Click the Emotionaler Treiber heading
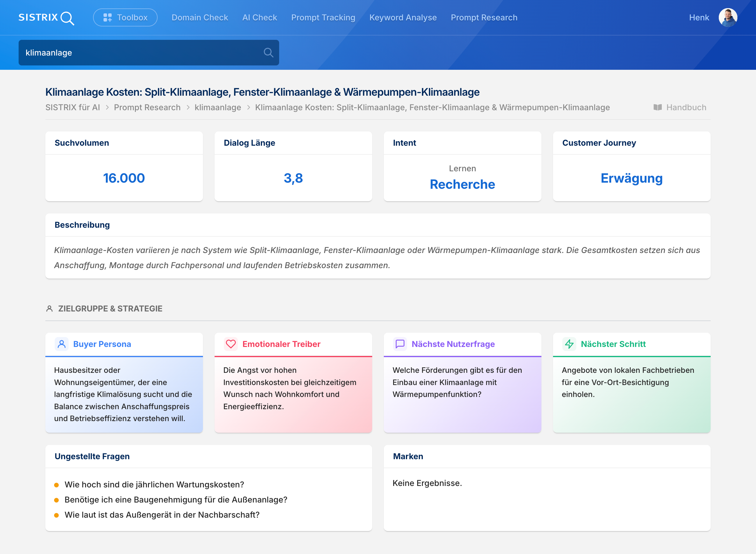The width and height of the screenshot is (756, 554). [x=281, y=344]
